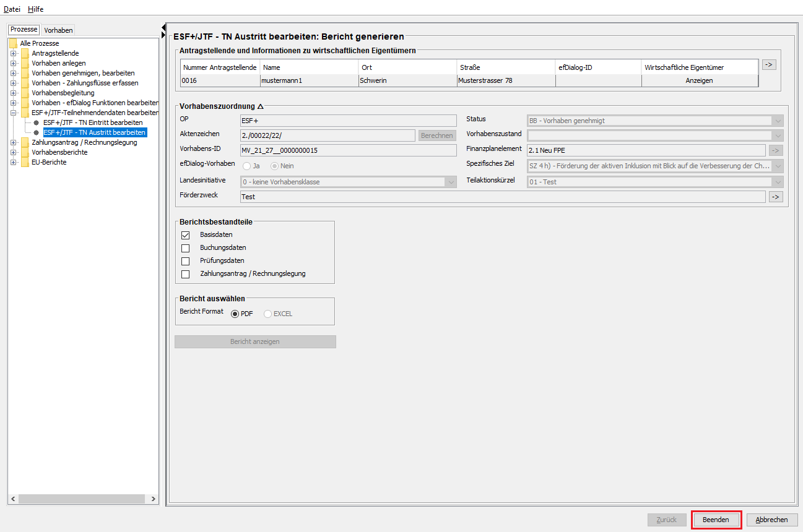This screenshot has height=532, width=803.
Task: Click the Aktenzeichen input field
Action: 328,135
